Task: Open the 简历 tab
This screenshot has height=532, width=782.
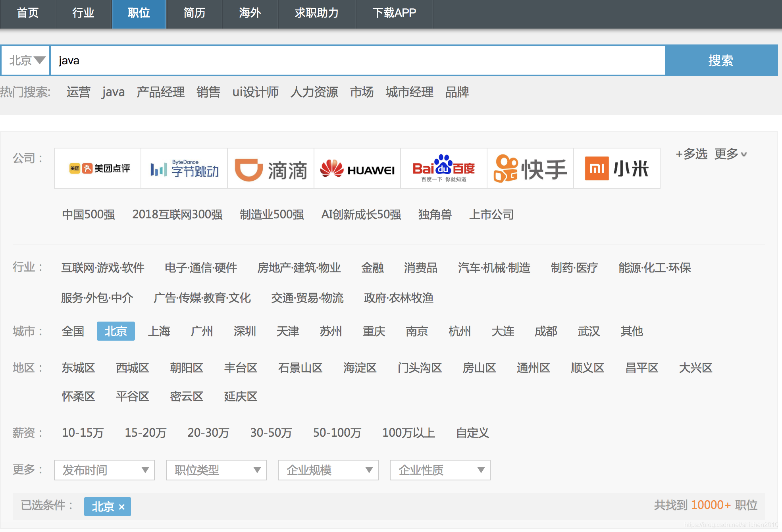Action: [195, 13]
